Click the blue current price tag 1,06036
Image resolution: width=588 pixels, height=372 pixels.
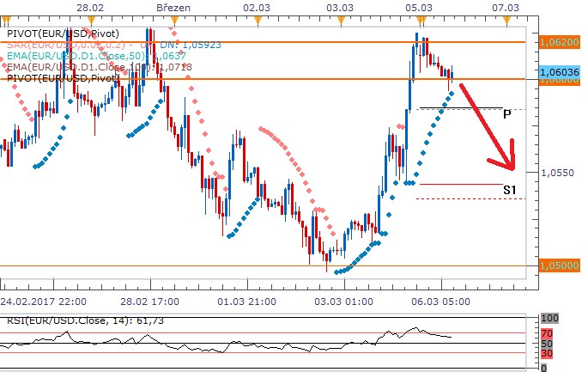click(x=561, y=72)
